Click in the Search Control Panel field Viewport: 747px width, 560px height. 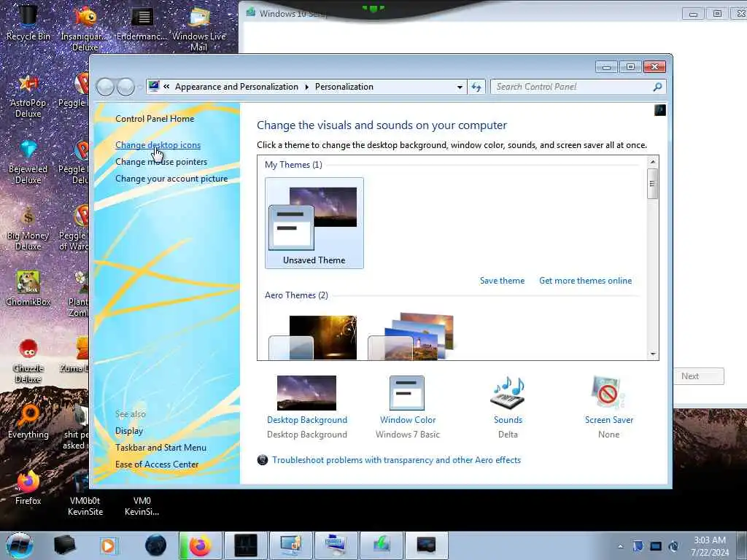pos(572,87)
